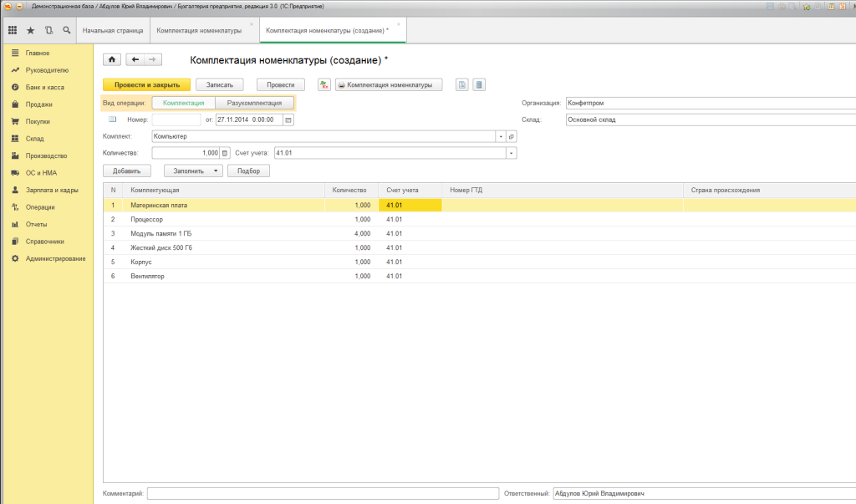Select the Разукомплектация operation type
The height and width of the screenshot is (504, 856).
click(x=254, y=103)
